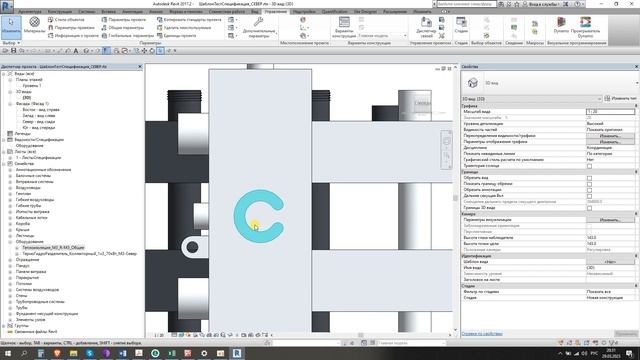Click the keyword search field in title bar
Viewport: 640px width, 360px height.
(466, 4)
